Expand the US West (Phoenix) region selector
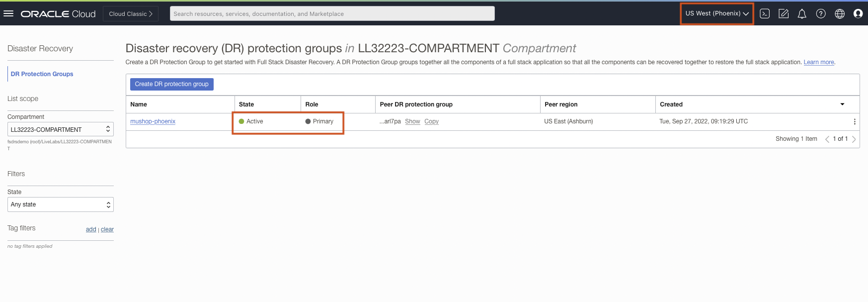868x302 pixels. [x=716, y=13]
